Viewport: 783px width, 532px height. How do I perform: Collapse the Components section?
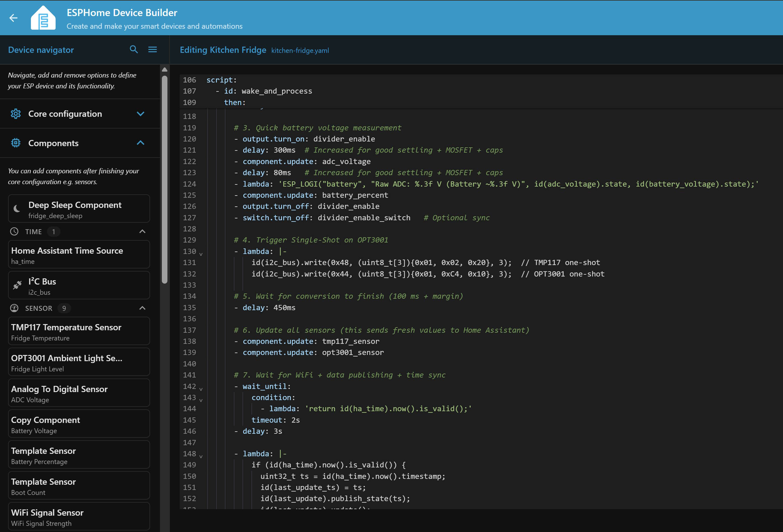pyautogui.click(x=141, y=143)
